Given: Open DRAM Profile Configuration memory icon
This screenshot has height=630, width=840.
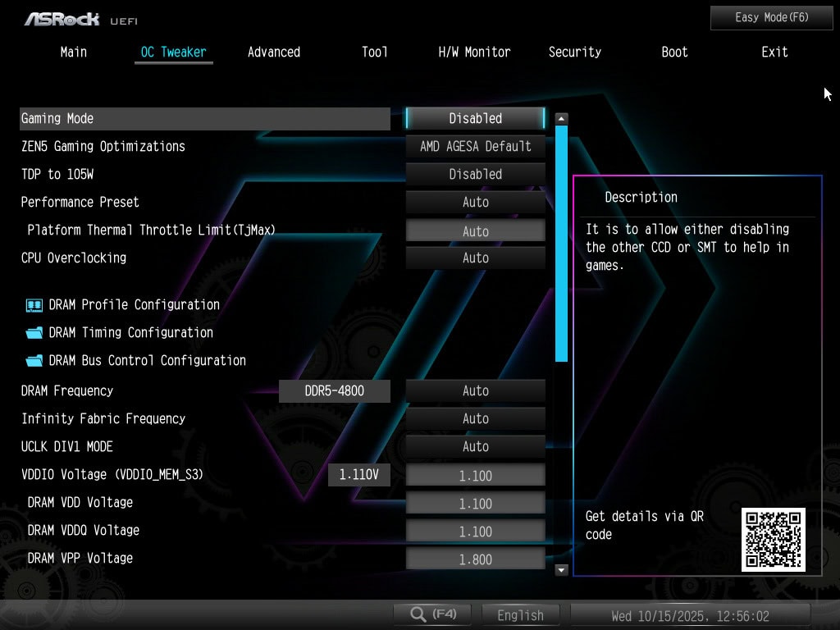Looking at the screenshot, I should (34, 305).
